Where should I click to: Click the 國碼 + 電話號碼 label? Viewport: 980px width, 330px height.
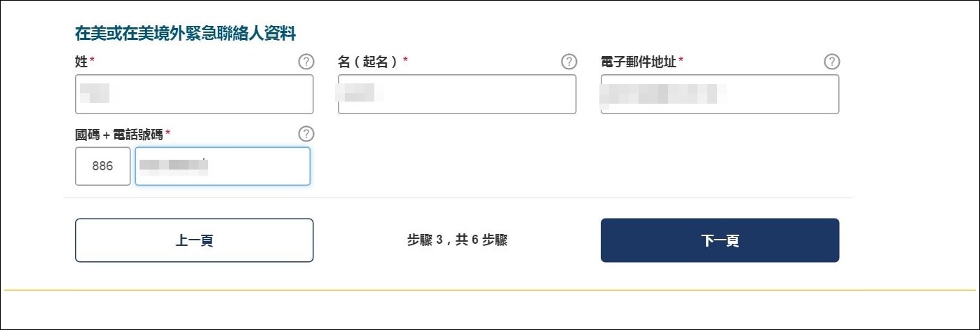[118, 134]
